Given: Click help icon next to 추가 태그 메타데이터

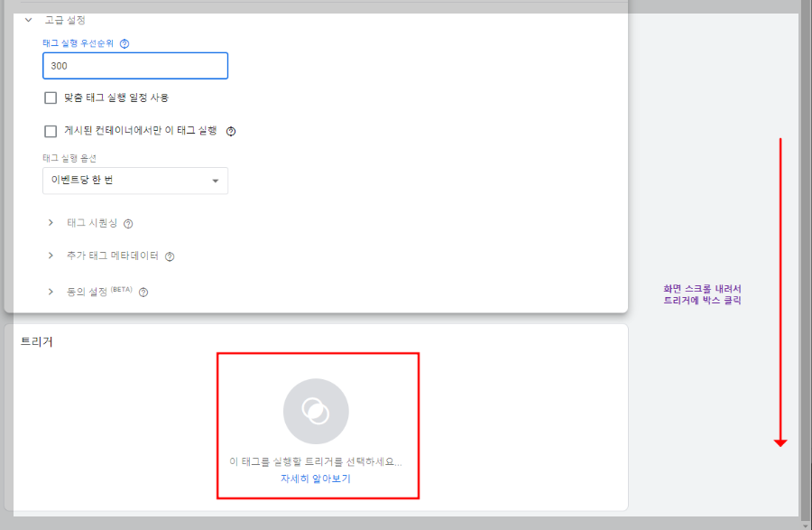Looking at the screenshot, I should pyautogui.click(x=168, y=256).
